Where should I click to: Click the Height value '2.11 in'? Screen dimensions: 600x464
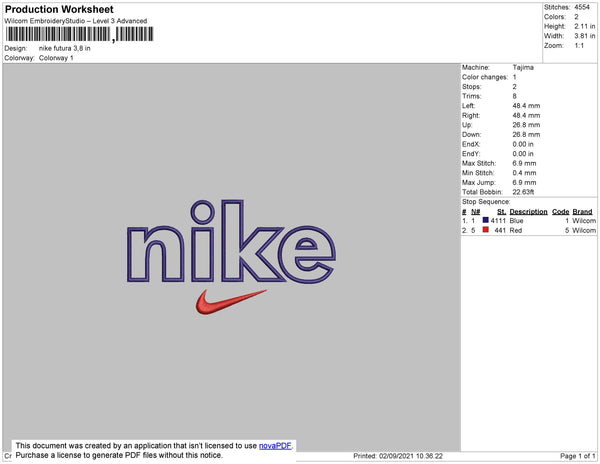(x=584, y=26)
